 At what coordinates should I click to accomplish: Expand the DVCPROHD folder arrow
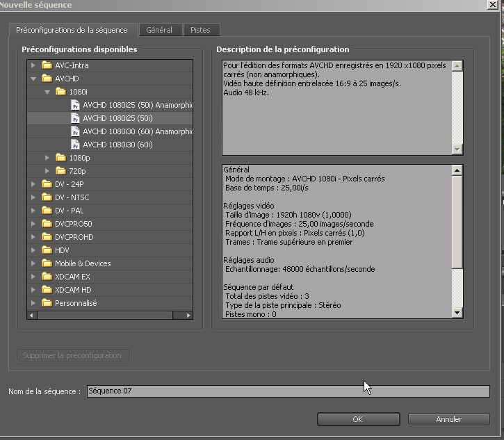pyautogui.click(x=33, y=236)
